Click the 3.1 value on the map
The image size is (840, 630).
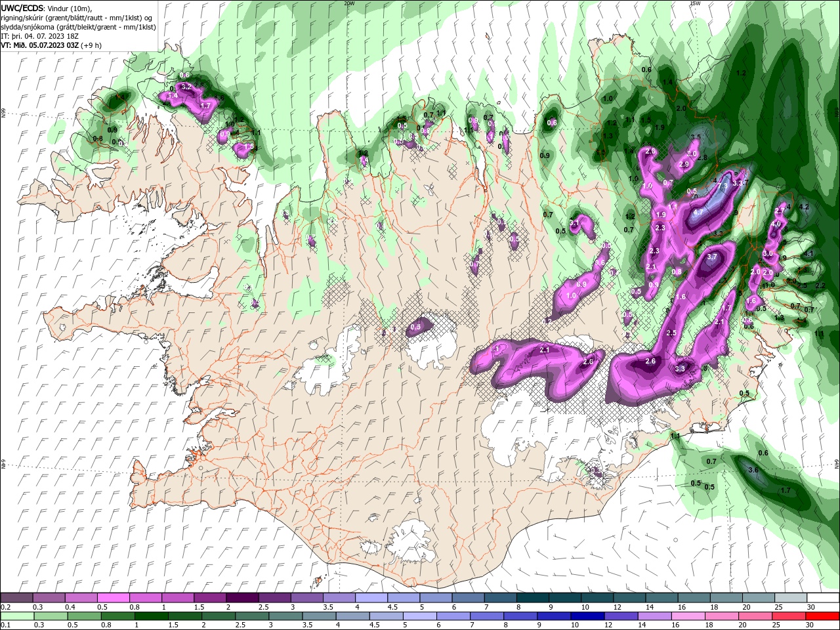574,223
